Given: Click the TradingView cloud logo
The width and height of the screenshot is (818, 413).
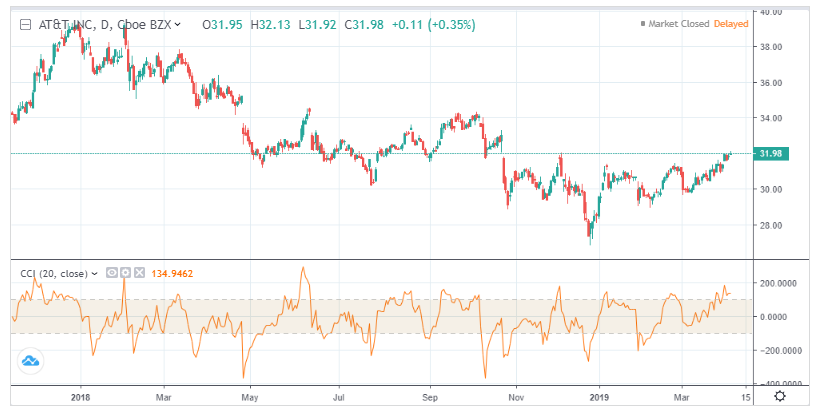Looking at the screenshot, I should point(30,361).
